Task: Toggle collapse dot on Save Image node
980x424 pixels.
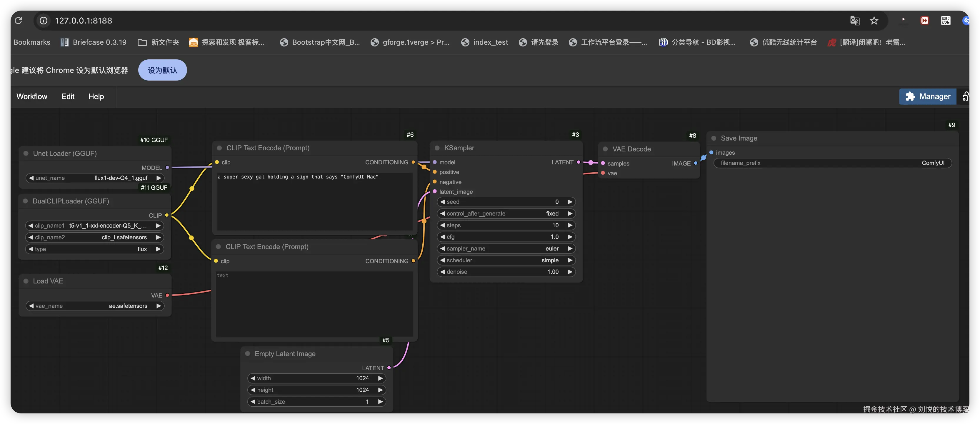Action: coord(714,138)
